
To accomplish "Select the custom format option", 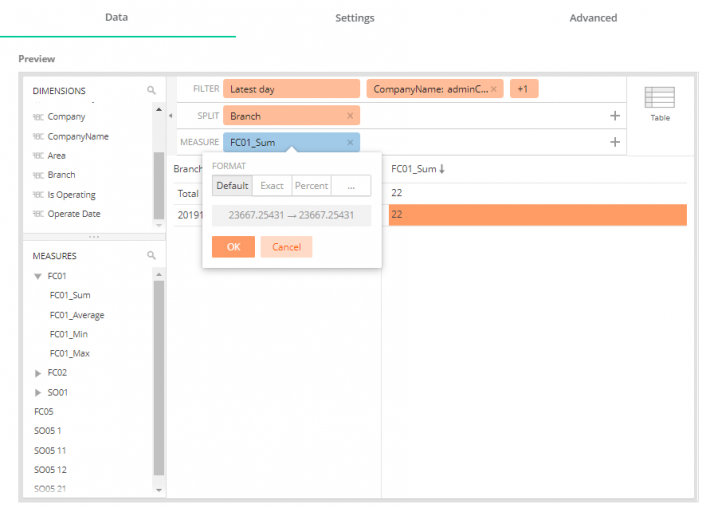I will (x=351, y=186).
